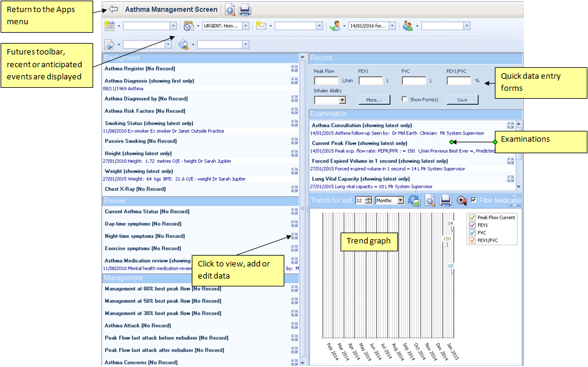Click the printer icon in the title bar
Viewport: 588px width, 367px height.
pyautogui.click(x=245, y=10)
